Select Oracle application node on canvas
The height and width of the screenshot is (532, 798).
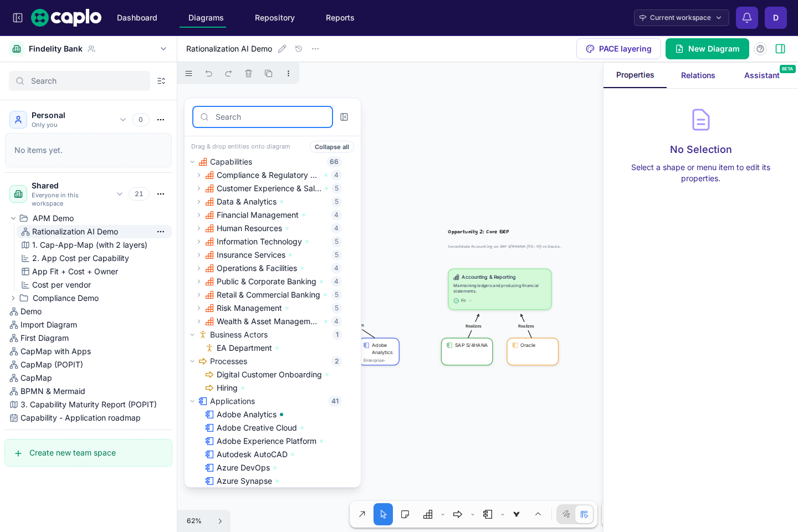pos(533,351)
